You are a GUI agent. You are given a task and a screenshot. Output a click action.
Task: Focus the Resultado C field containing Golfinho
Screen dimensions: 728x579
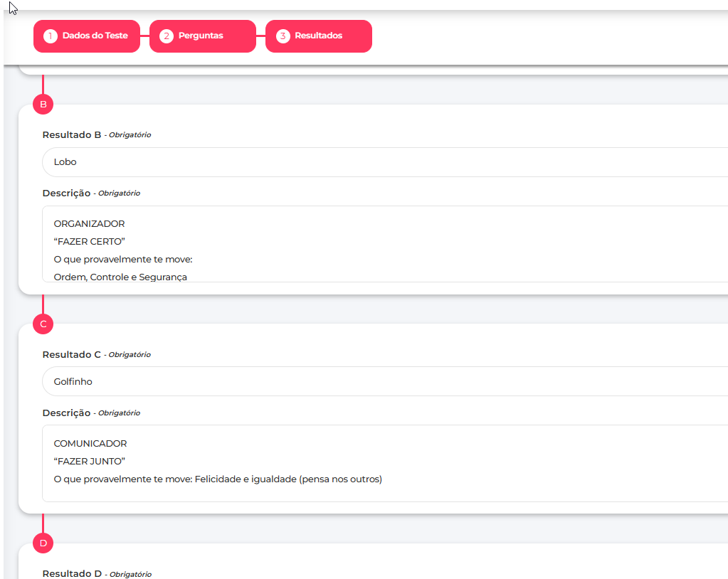(384, 382)
